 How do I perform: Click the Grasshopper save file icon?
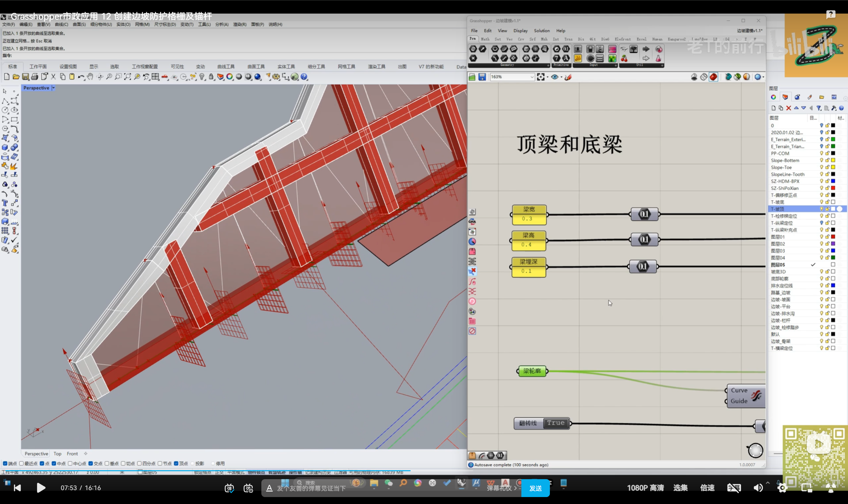point(482,77)
